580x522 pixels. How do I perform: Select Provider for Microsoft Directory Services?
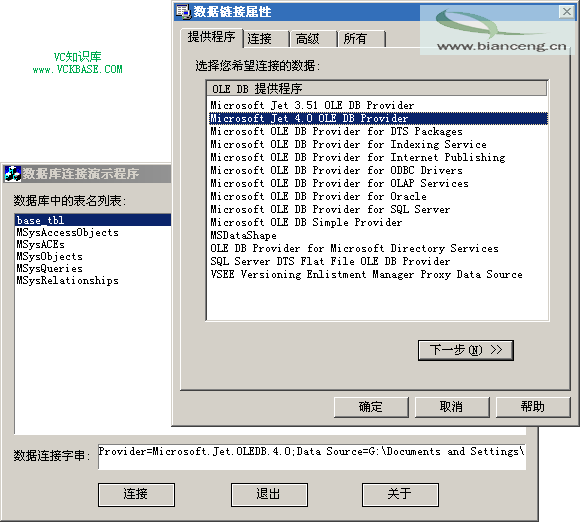click(x=377, y=248)
